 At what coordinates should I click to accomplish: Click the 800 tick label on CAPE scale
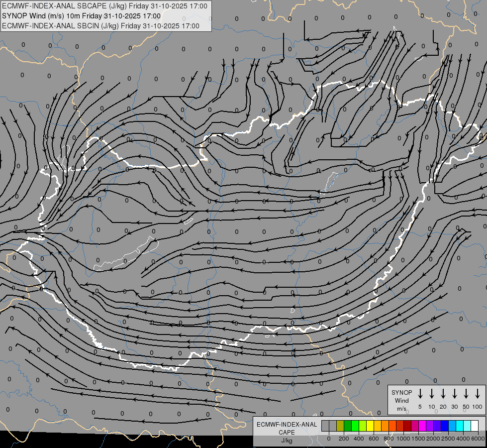(389, 439)
